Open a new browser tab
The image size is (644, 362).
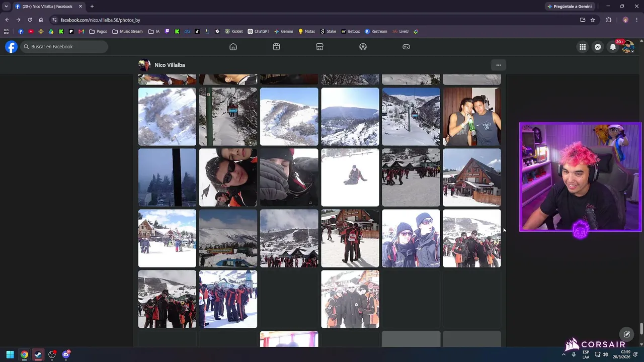click(92, 7)
